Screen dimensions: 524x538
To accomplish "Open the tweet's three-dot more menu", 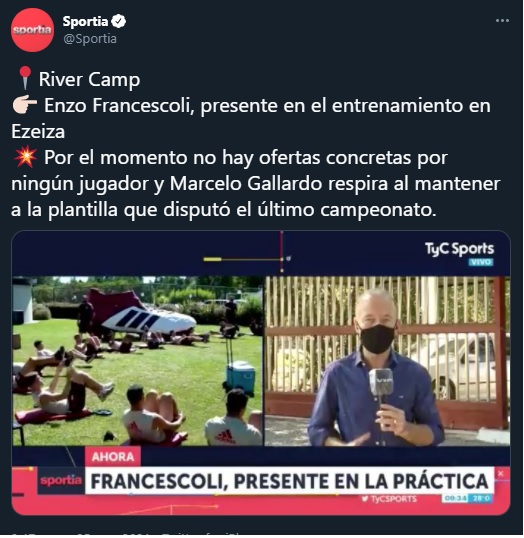I will pos(502,21).
